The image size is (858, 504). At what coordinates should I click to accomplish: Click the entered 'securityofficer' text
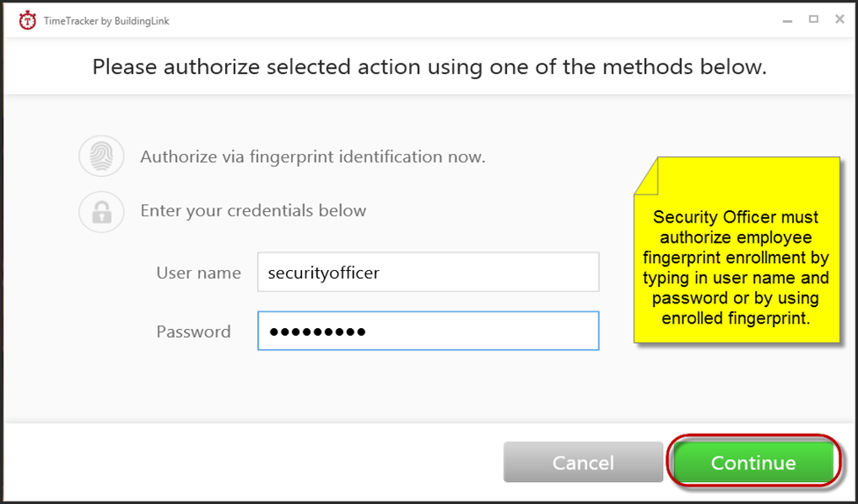(323, 273)
